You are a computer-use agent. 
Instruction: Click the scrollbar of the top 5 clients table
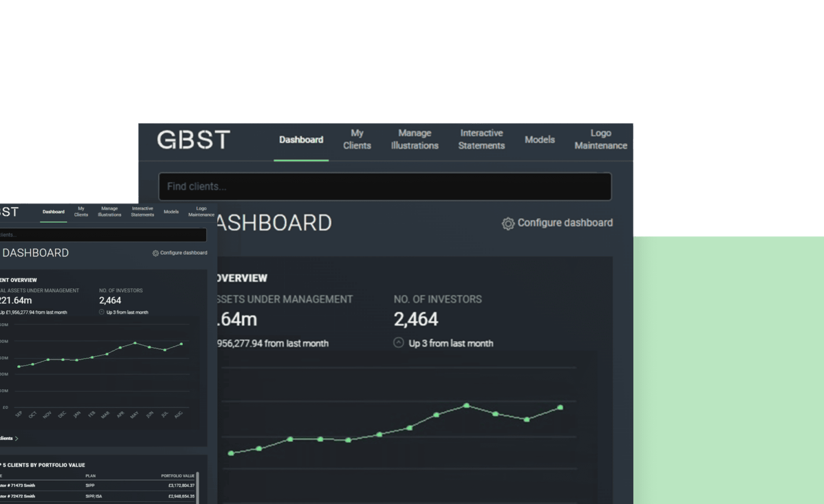tap(198, 487)
